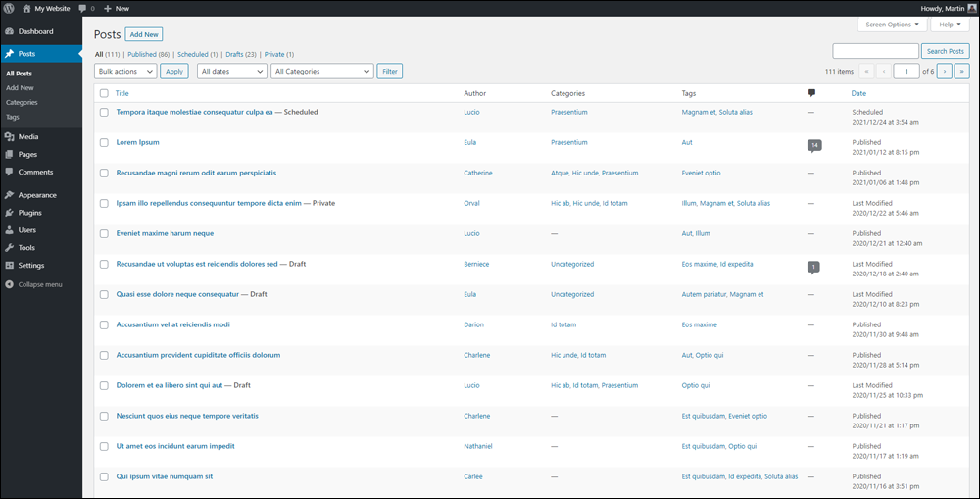The height and width of the screenshot is (499, 980).
Task: Open Martin's user avatar
Action: click(971, 8)
